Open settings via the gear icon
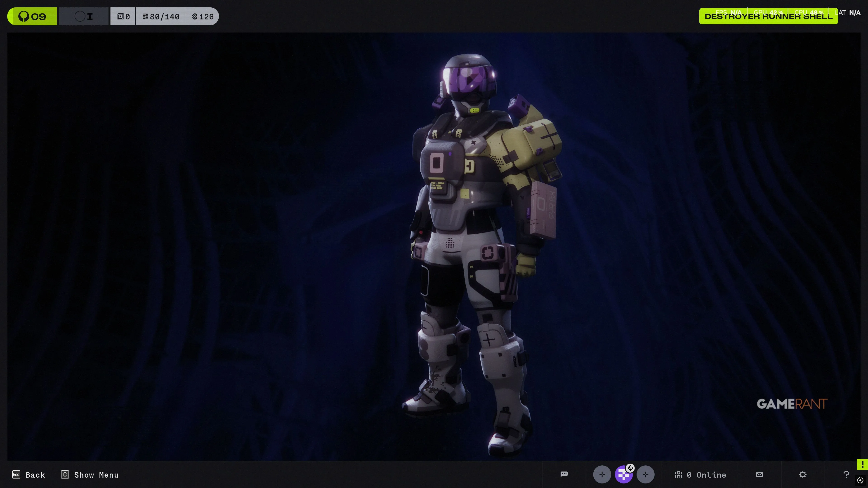 coord(803,474)
